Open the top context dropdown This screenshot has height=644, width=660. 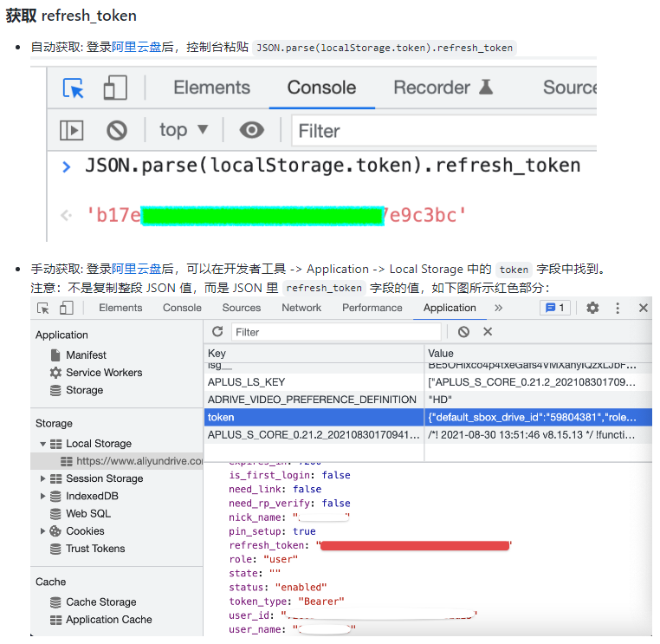pyautogui.click(x=184, y=130)
